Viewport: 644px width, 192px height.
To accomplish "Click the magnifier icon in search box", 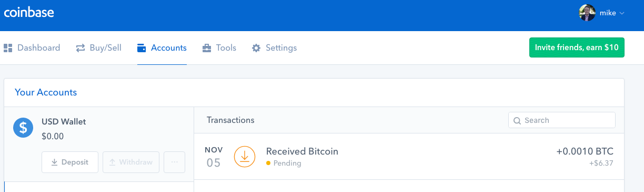I will coord(517,120).
